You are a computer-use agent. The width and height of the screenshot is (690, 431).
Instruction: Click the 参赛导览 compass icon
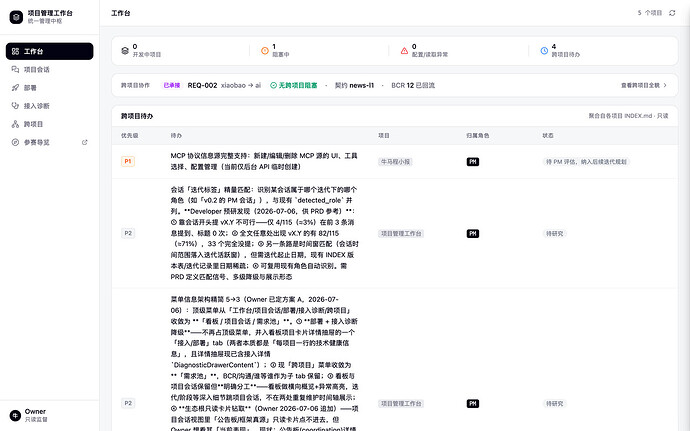tap(15, 142)
